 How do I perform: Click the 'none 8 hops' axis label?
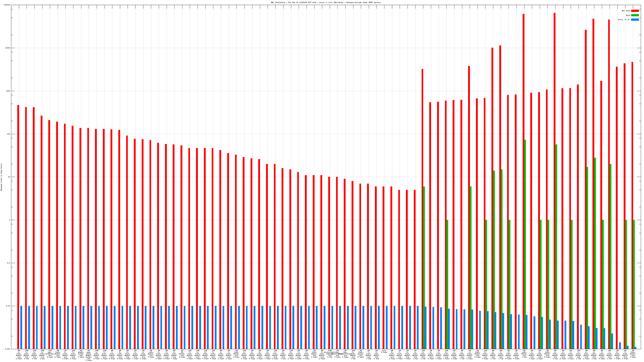pos(384,351)
